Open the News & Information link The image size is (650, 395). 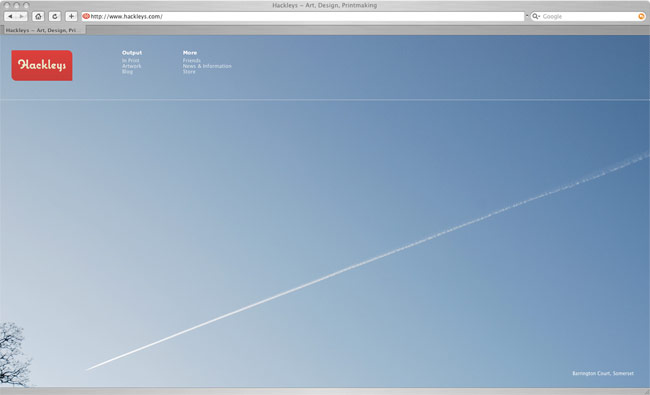tap(207, 66)
